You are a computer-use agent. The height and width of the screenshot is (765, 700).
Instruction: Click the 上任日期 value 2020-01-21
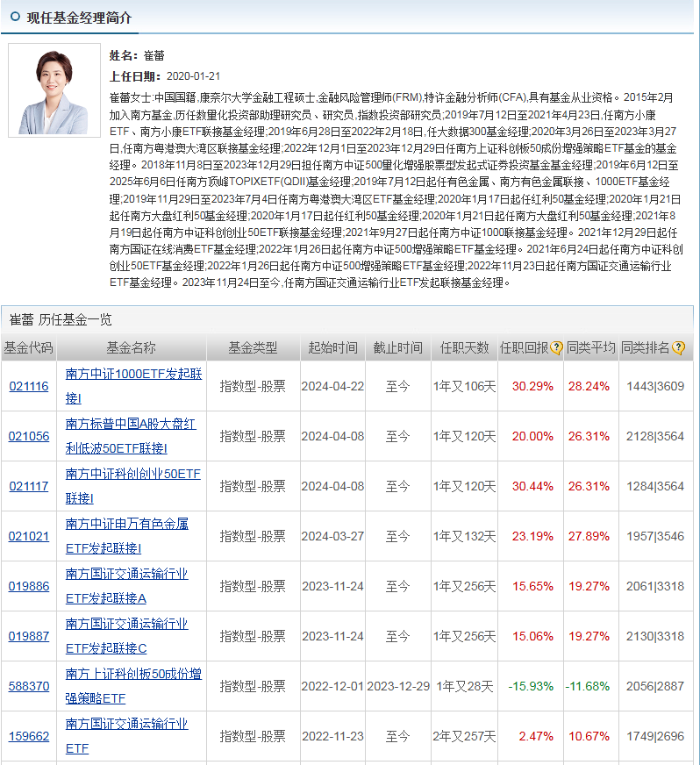(193, 76)
